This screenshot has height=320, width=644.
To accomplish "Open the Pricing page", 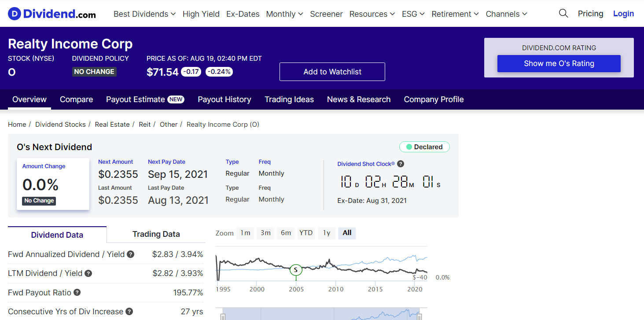I will (591, 14).
